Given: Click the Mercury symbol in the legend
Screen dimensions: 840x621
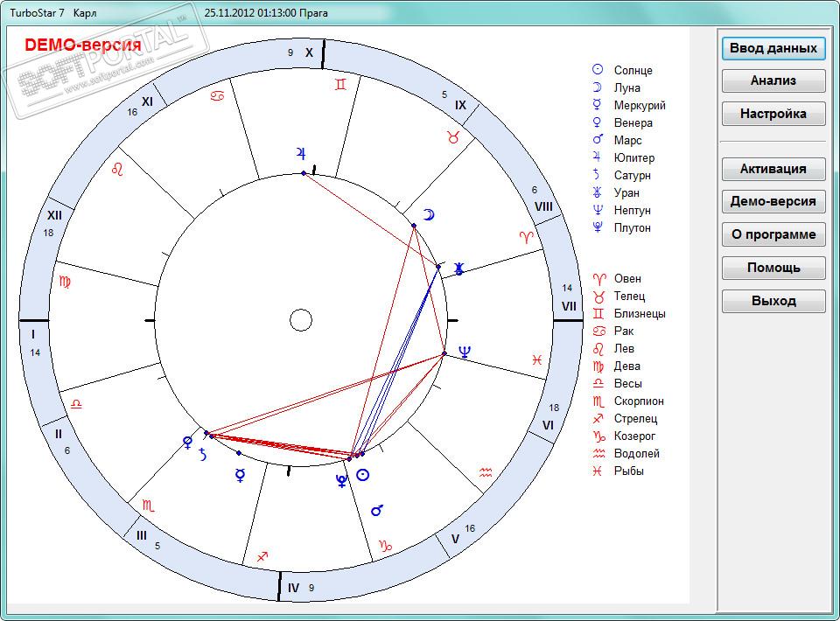Looking at the screenshot, I should click(x=598, y=105).
